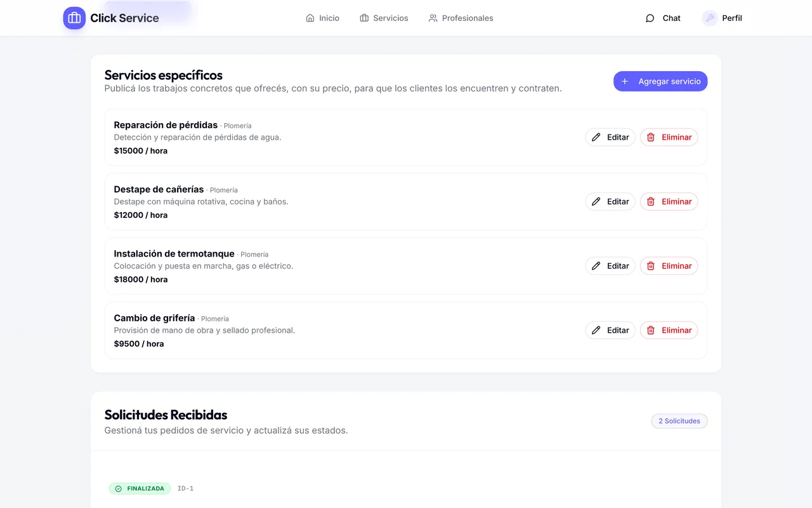Click the Instalación de termotanque title
Image resolution: width=812 pixels, height=508 pixels.
tap(174, 254)
